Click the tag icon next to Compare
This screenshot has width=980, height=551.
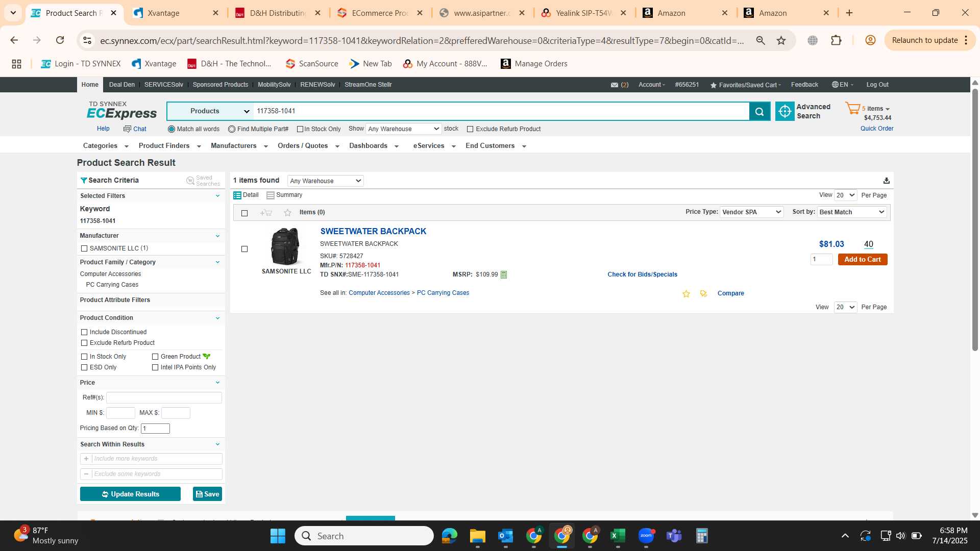tap(703, 294)
